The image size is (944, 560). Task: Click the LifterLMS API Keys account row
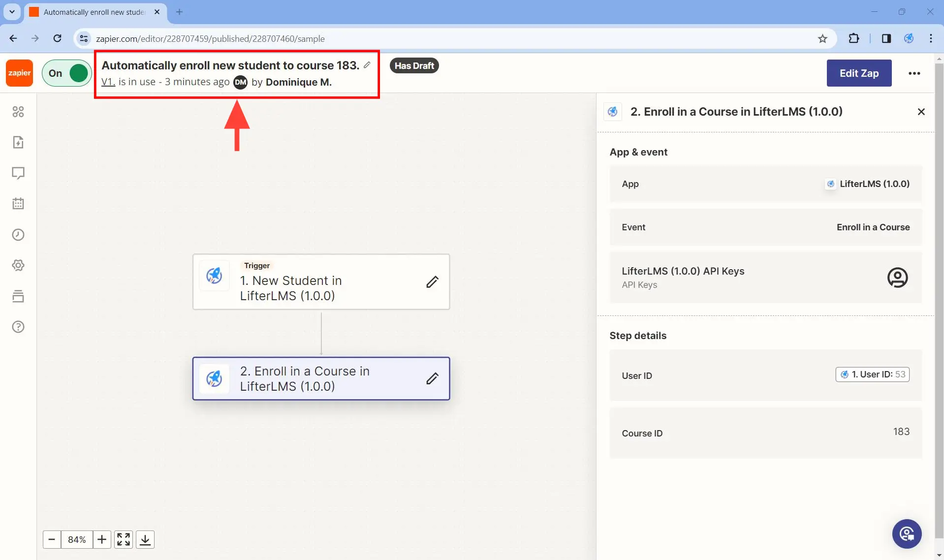[765, 278]
